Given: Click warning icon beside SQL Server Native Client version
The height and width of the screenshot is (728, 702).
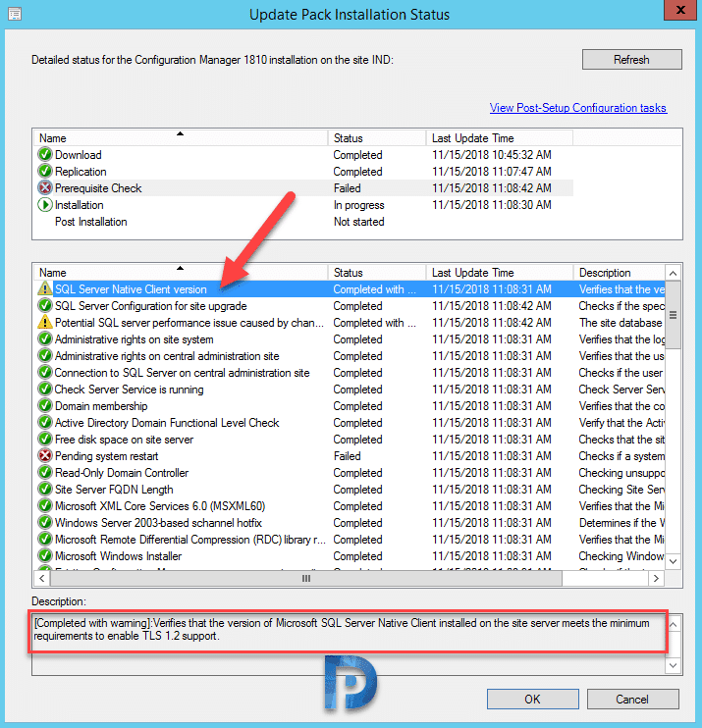Looking at the screenshot, I should 44,288.
